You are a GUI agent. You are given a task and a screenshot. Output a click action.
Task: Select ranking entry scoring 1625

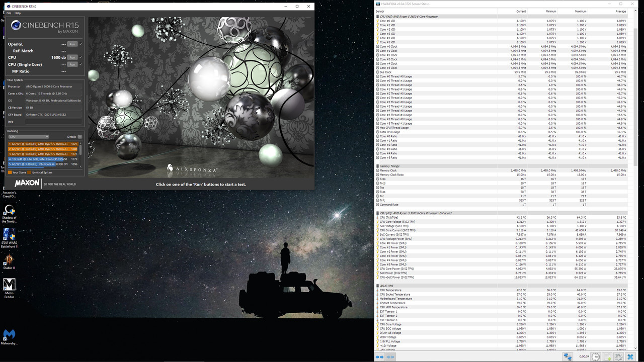coord(43,144)
